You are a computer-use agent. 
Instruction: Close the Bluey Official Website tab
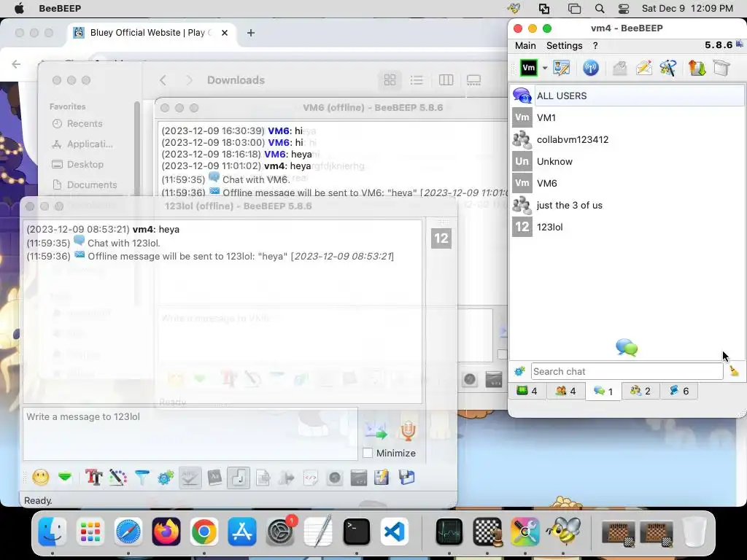click(x=225, y=33)
